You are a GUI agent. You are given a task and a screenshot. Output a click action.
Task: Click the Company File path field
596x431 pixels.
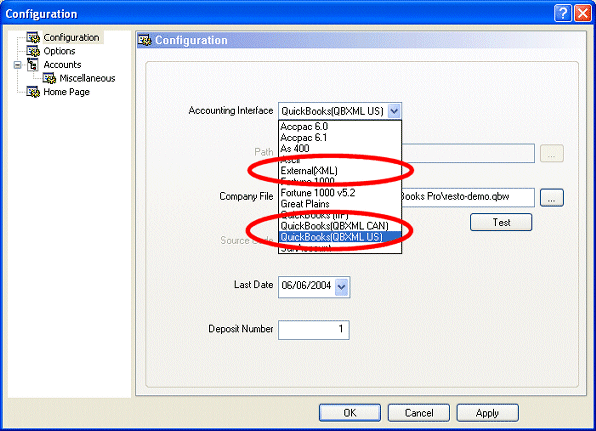pos(468,197)
